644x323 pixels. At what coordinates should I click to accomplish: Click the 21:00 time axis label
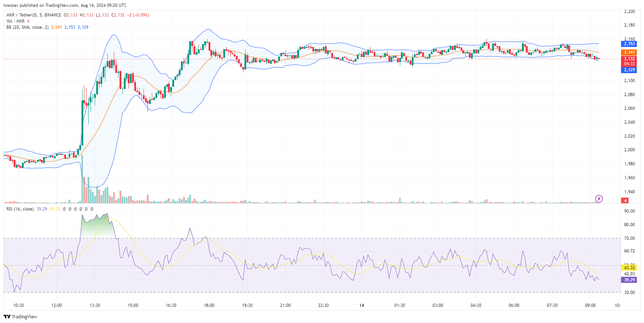[x=285, y=305]
